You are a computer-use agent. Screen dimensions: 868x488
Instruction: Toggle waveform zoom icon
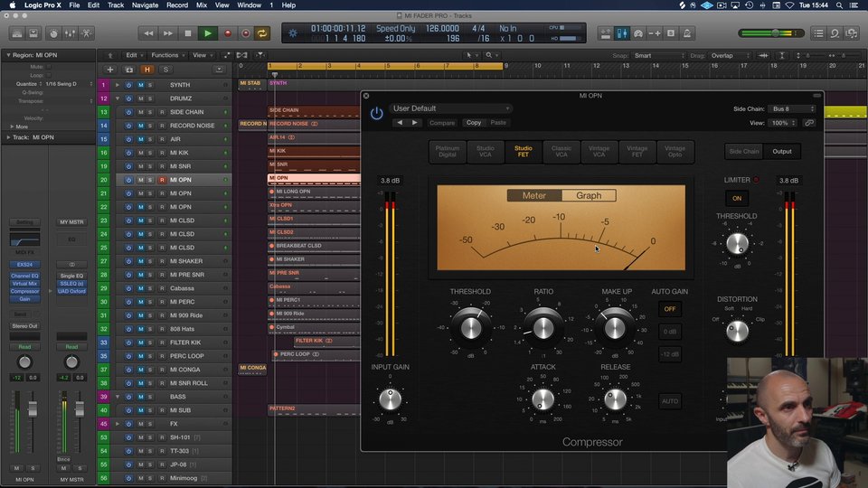point(763,55)
